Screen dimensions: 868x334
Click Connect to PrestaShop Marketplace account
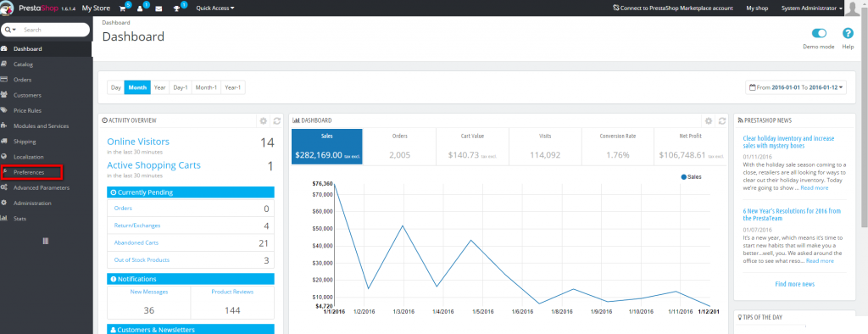673,8
